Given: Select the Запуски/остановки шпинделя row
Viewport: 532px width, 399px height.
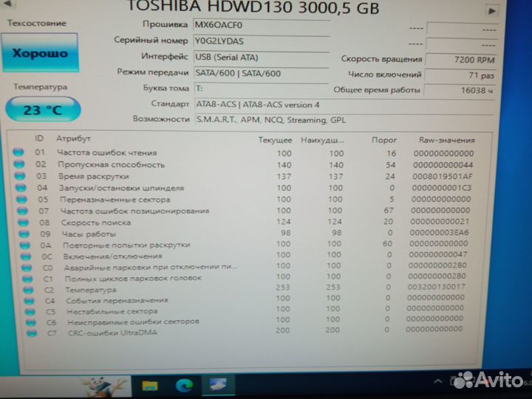Looking at the screenshot, I should click(244, 188).
